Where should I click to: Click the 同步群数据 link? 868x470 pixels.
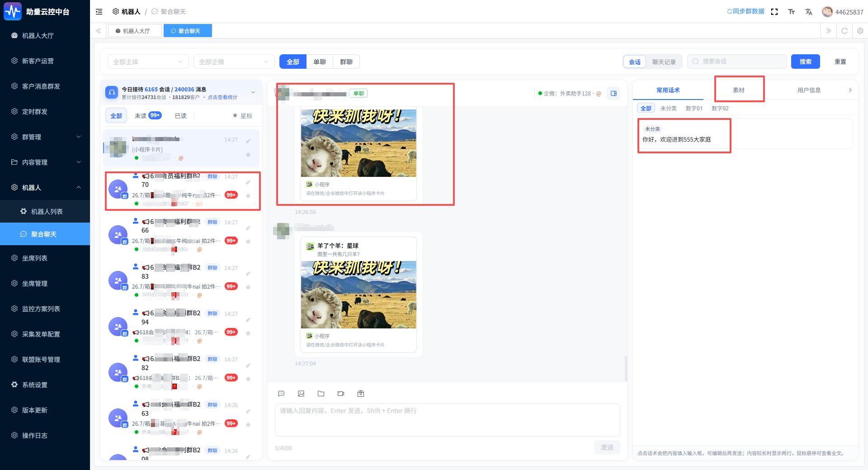pyautogui.click(x=745, y=12)
